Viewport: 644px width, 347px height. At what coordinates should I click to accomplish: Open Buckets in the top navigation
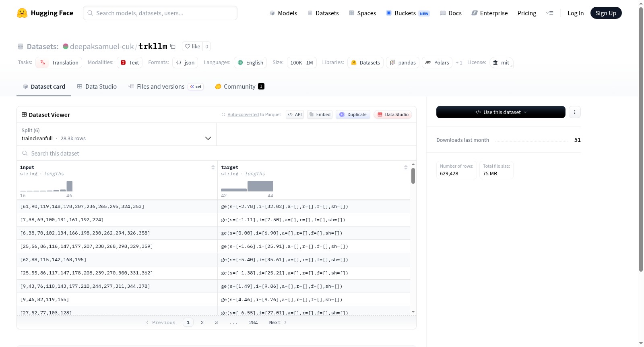[408, 13]
